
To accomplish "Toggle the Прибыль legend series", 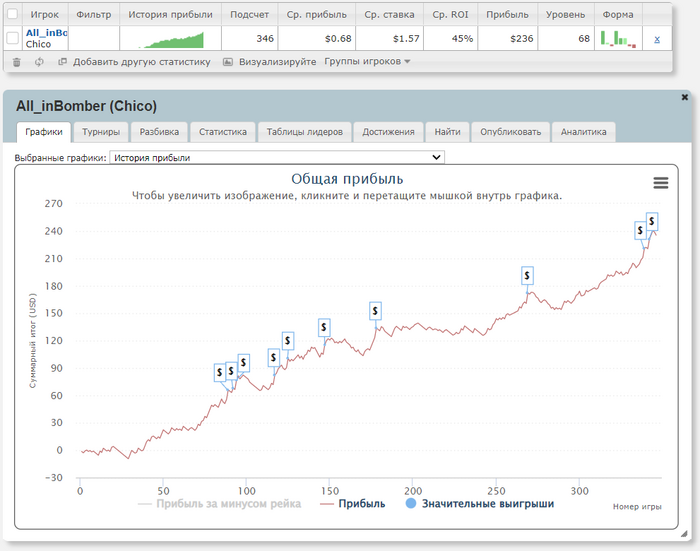I will [353, 504].
